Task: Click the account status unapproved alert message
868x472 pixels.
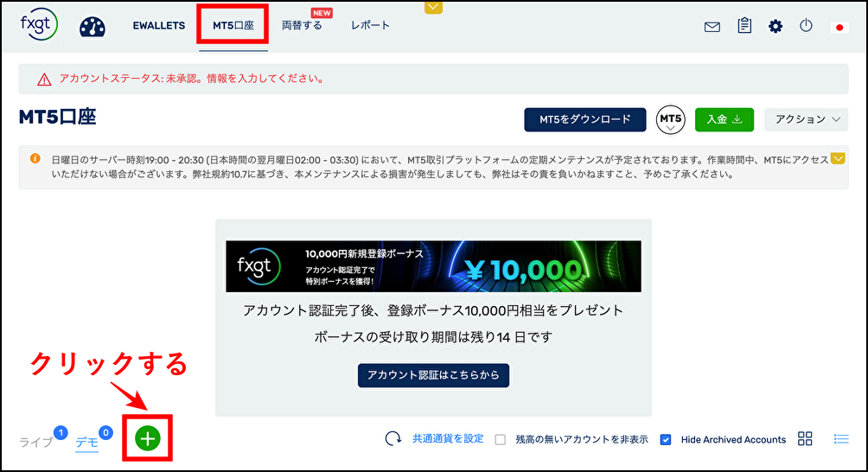Action: (x=192, y=79)
